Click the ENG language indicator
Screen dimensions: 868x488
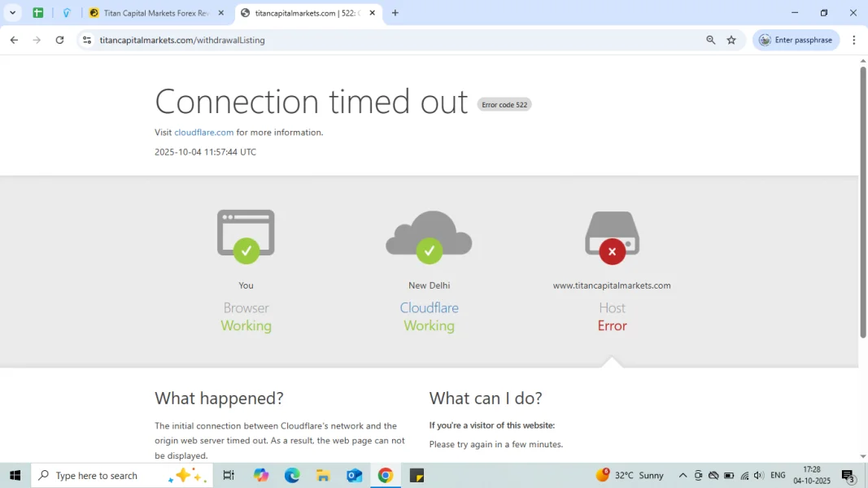[x=778, y=475]
